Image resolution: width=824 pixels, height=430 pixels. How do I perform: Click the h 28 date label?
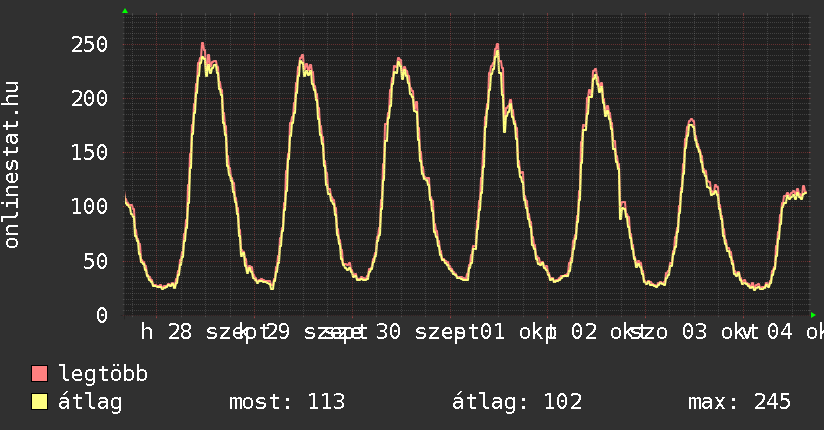[x=166, y=332]
